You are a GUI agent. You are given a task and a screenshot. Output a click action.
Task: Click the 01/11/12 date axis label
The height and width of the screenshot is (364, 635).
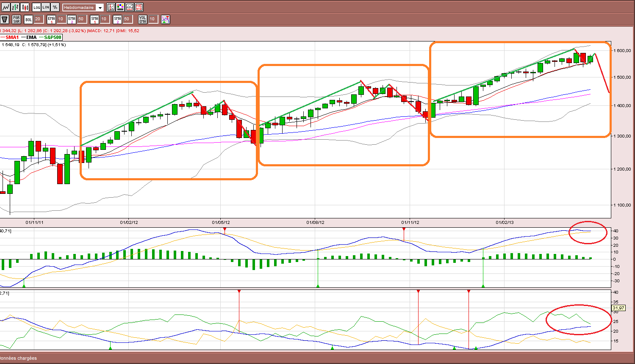click(410, 222)
